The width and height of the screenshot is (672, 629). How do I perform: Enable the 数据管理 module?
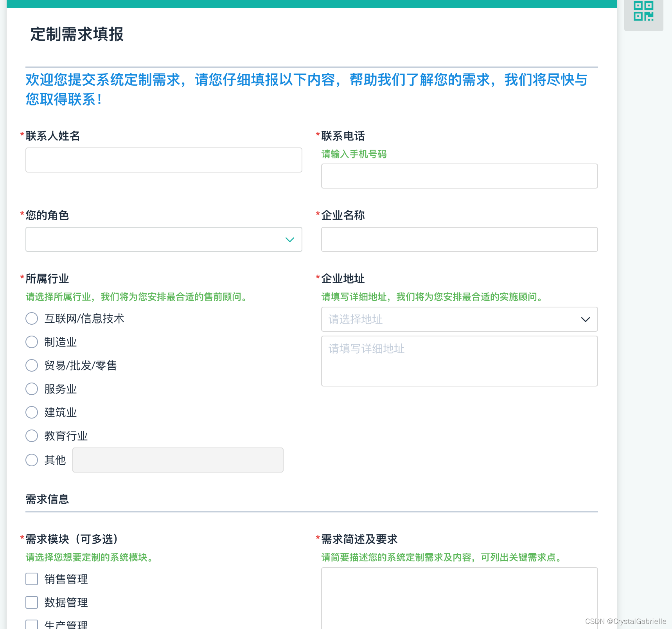[31, 602]
